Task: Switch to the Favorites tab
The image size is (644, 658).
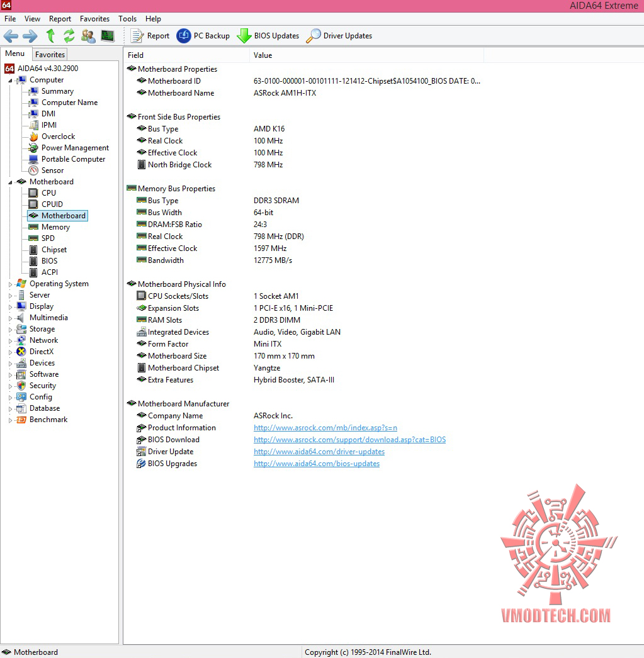Action: tap(50, 55)
